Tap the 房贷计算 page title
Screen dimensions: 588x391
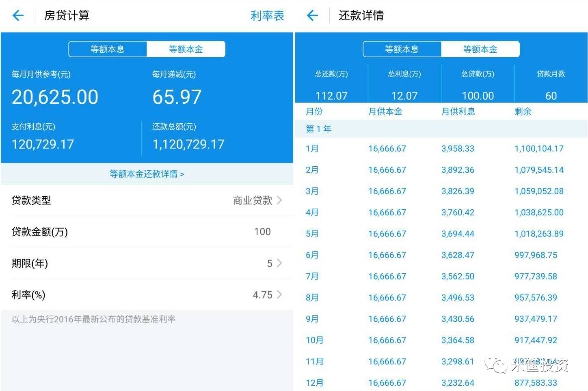(67, 15)
